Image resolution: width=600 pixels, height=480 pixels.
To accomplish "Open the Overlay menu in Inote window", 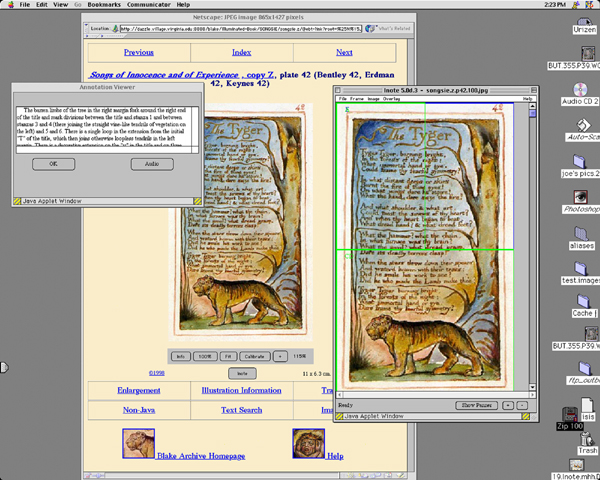I will pos(391,99).
